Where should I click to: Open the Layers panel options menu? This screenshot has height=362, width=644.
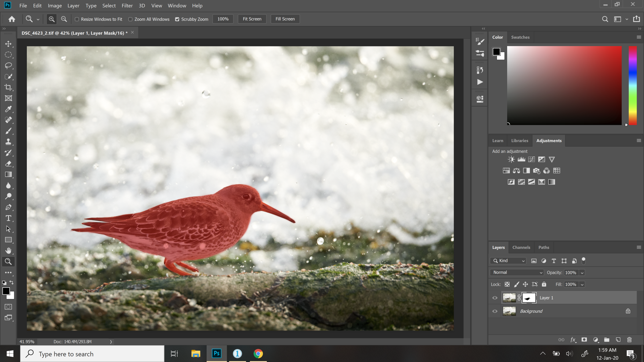pos(639,248)
